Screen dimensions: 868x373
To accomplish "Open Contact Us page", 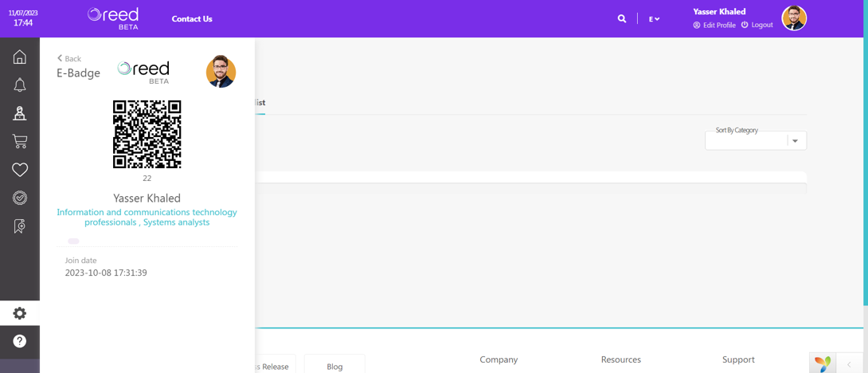I will [192, 19].
